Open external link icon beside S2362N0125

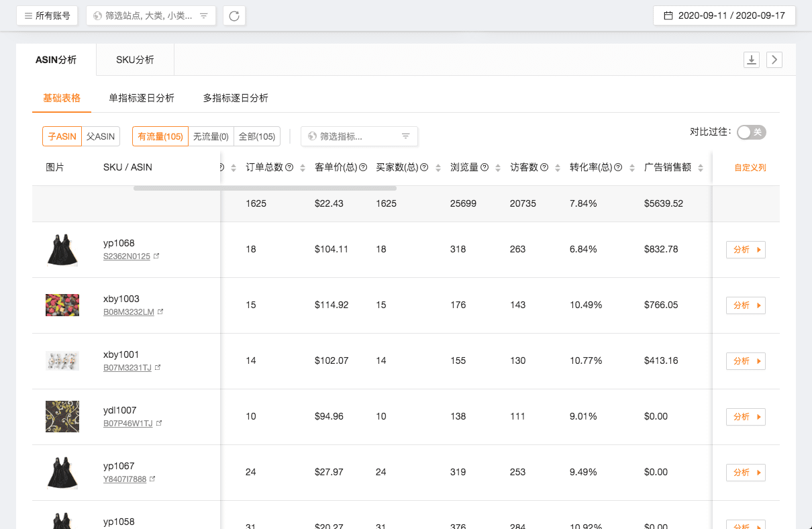point(156,256)
